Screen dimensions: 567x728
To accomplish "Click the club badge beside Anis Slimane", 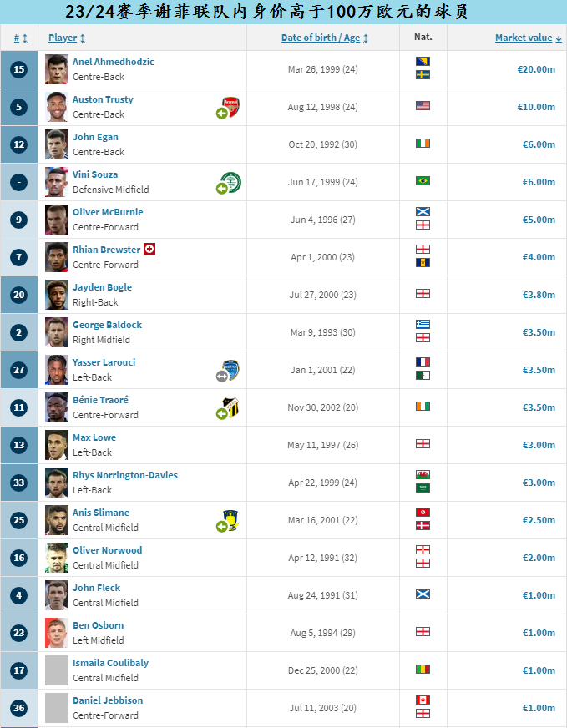I will pos(230,519).
